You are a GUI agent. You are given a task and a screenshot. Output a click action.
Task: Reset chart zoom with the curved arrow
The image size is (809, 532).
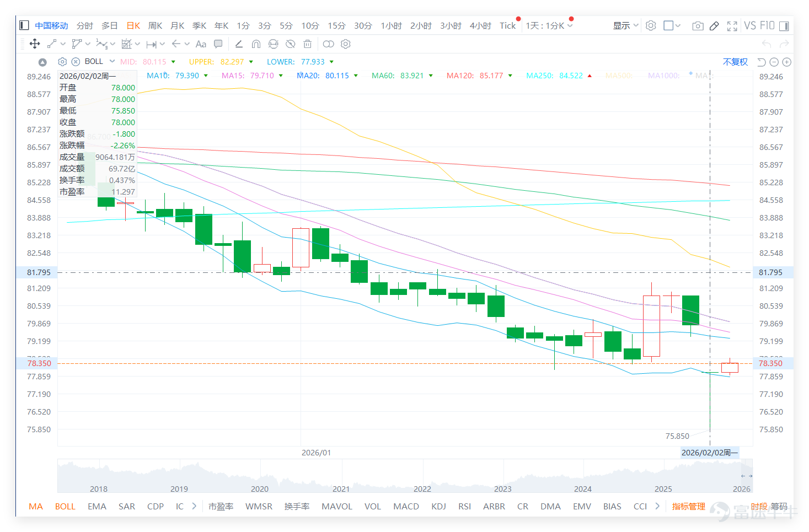click(762, 62)
